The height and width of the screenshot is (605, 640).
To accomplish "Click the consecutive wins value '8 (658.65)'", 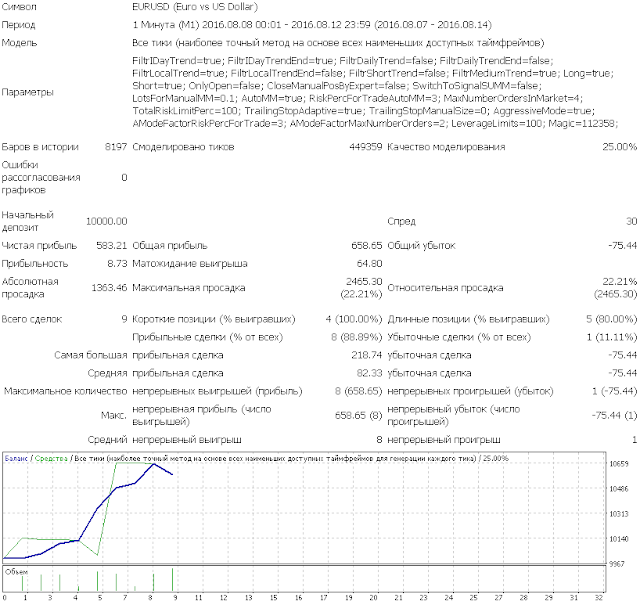I will 359,391.
